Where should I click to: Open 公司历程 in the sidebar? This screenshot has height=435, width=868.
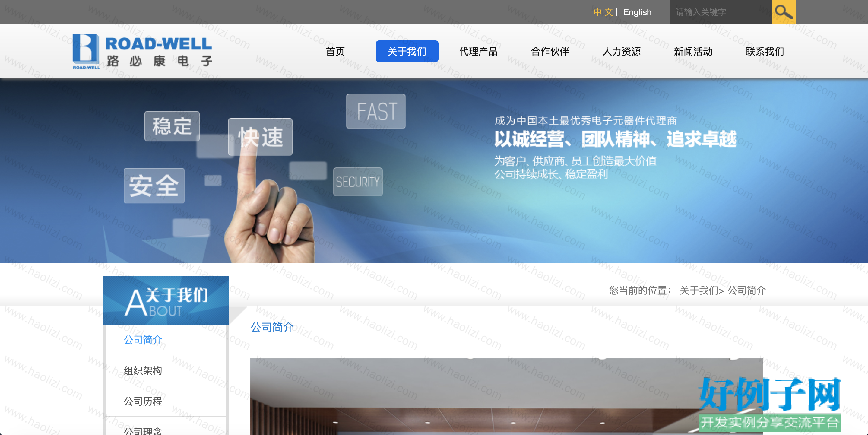[143, 401]
